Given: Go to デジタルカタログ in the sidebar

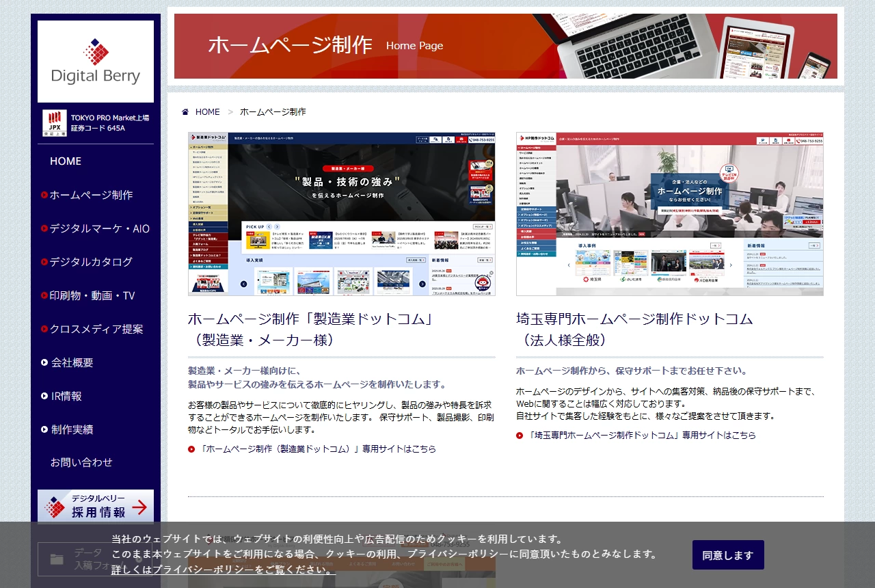Looking at the screenshot, I should coord(91,262).
